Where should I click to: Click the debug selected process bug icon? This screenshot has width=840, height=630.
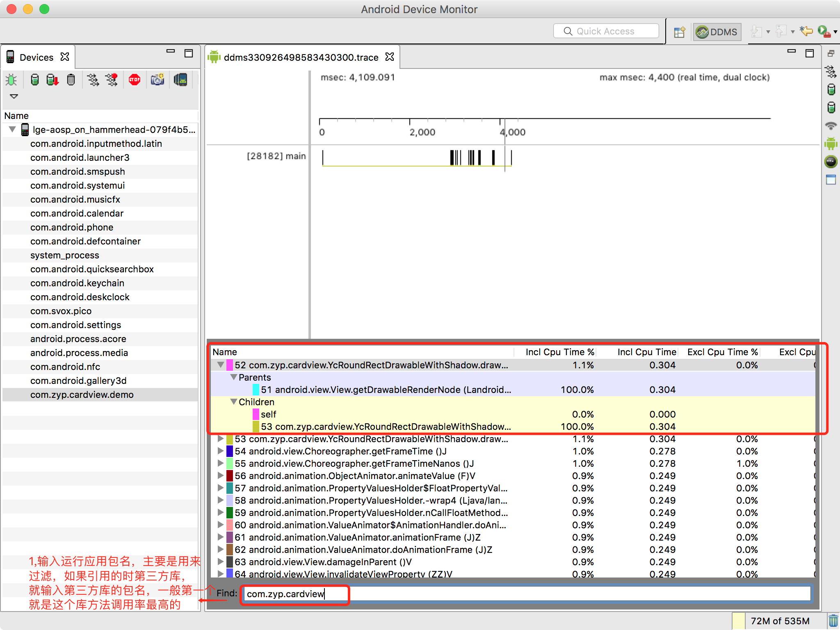pyautogui.click(x=11, y=80)
